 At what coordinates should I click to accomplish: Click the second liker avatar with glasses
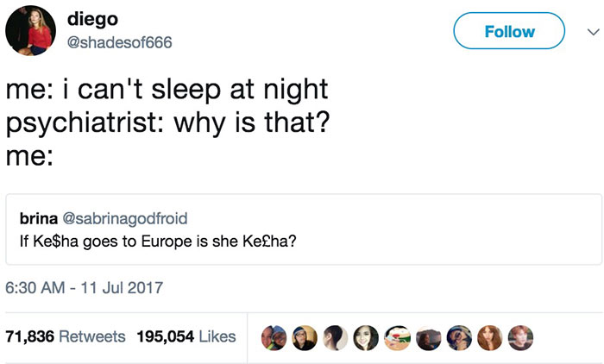coord(305,336)
